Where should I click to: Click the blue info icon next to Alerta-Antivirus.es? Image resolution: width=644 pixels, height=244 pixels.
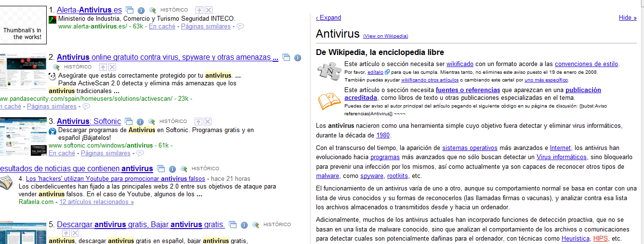coord(141,10)
